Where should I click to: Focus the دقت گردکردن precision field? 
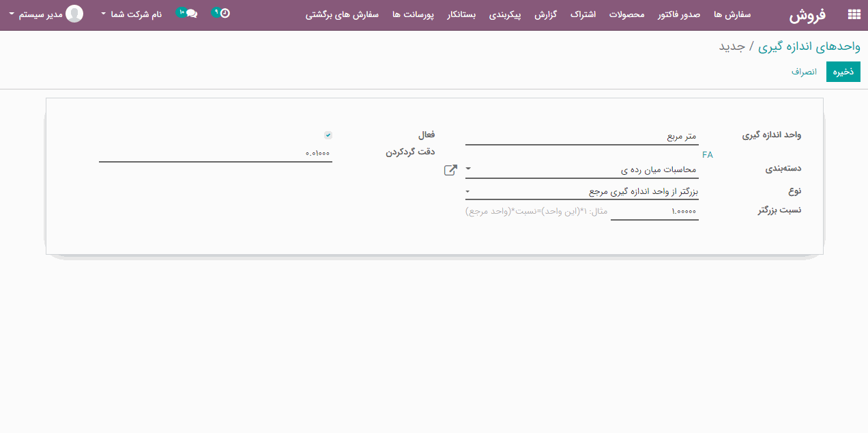(216, 154)
